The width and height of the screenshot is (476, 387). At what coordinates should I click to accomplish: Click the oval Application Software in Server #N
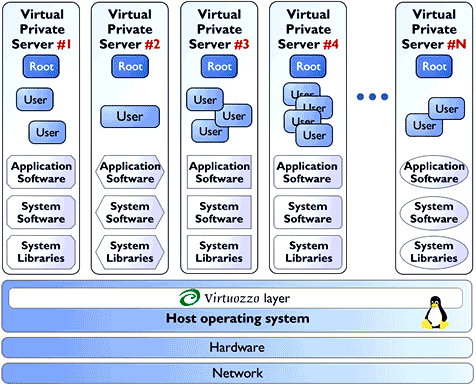point(434,172)
